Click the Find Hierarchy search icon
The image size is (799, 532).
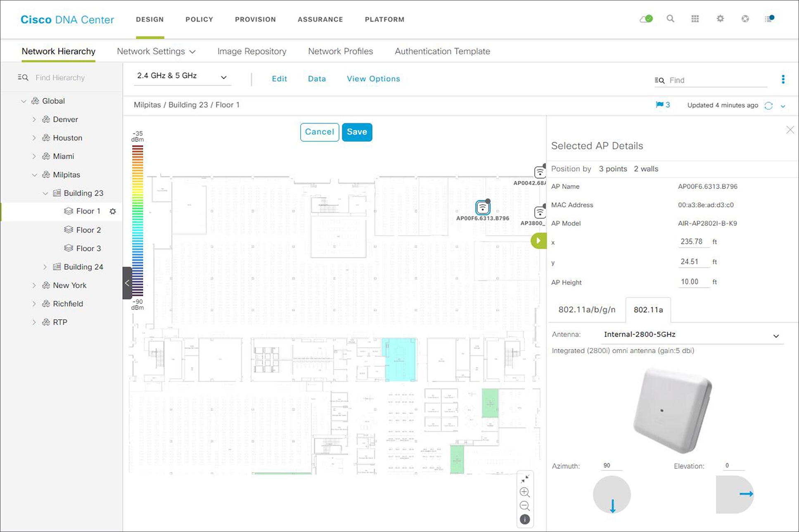tap(23, 78)
